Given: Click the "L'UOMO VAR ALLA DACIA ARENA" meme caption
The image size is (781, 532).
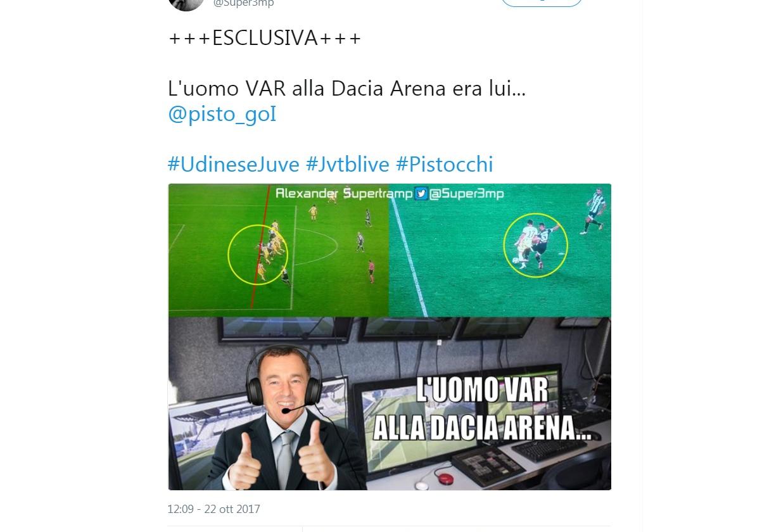Looking at the screenshot, I should pos(481,409).
